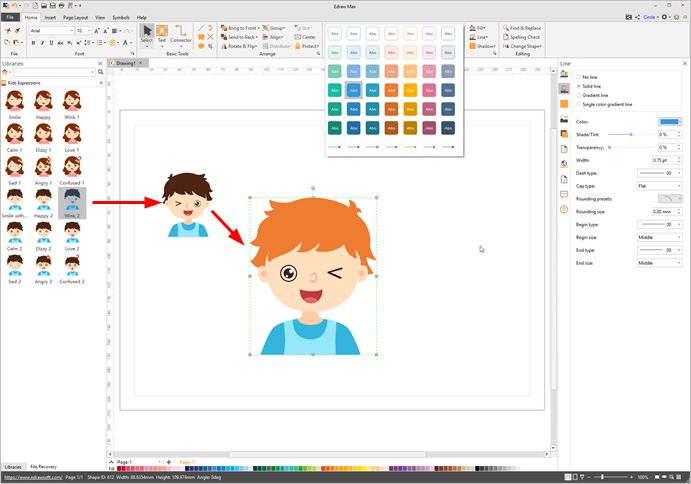Screen dimensions: 691x484
Task: Select the Text tool in Basic Tools
Action: click(x=162, y=35)
